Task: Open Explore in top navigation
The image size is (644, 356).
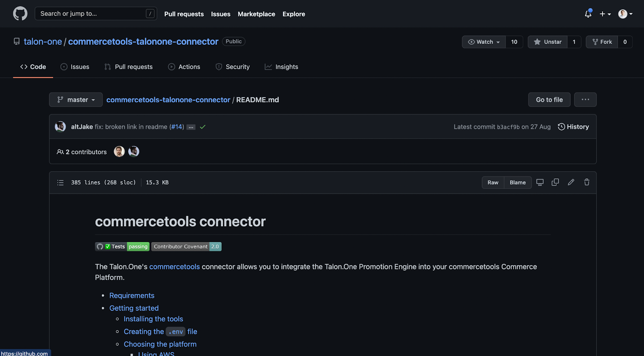Action: 294,14
